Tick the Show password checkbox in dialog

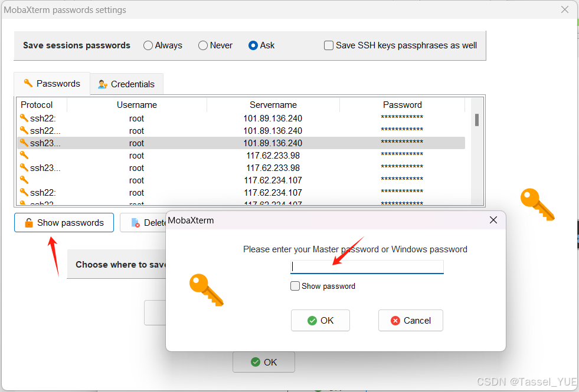tap(295, 286)
